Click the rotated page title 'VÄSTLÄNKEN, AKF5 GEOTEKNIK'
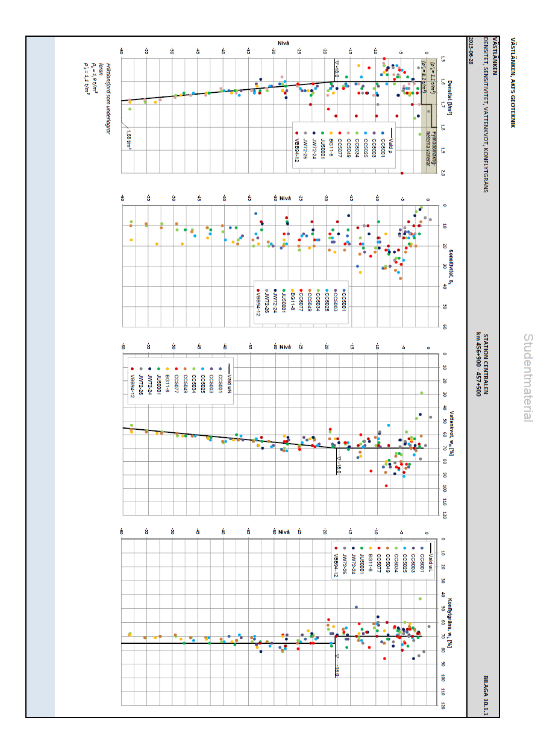Image resolution: width=535 pixels, height=756 pixels. pyautogui.click(x=513, y=83)
